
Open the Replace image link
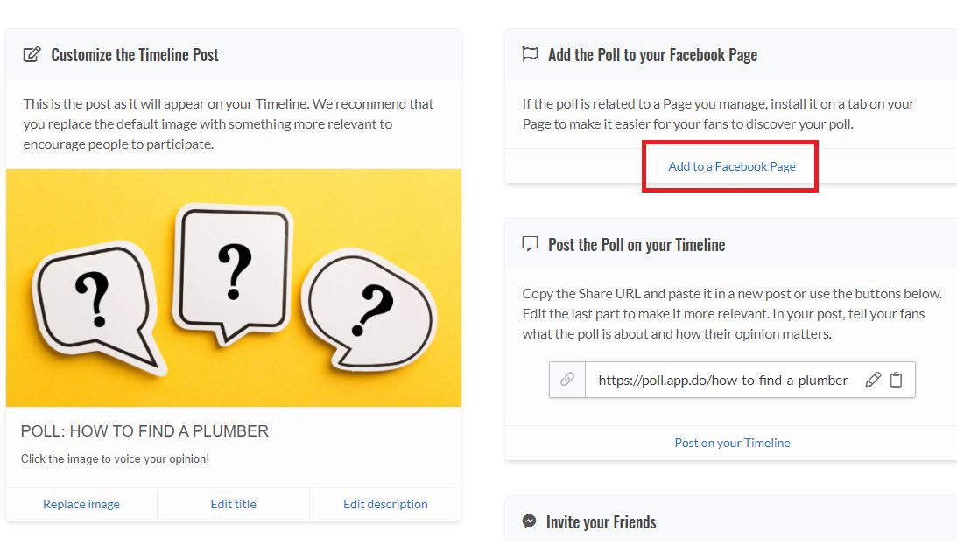pyautogui.click(x=81, y=504)
